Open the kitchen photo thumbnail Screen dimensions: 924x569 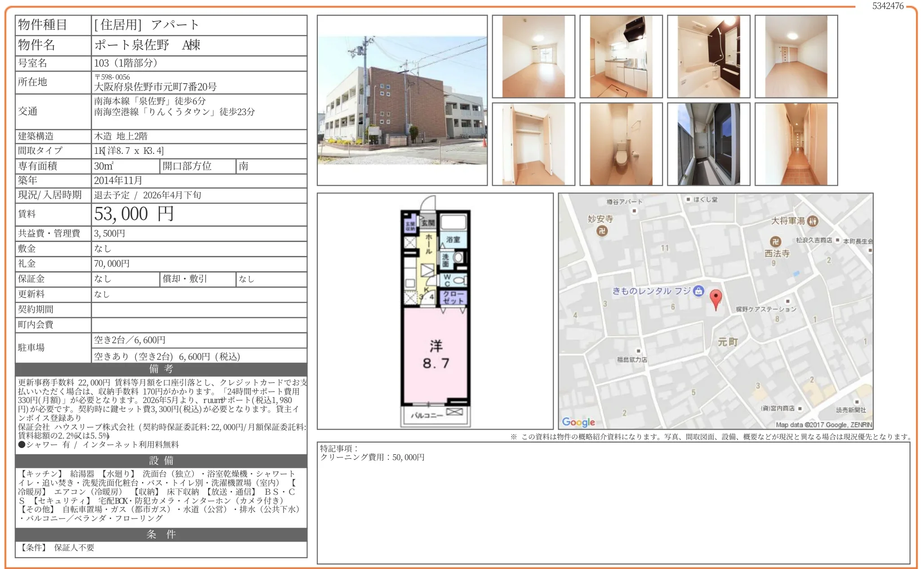[x=621, y=57]
